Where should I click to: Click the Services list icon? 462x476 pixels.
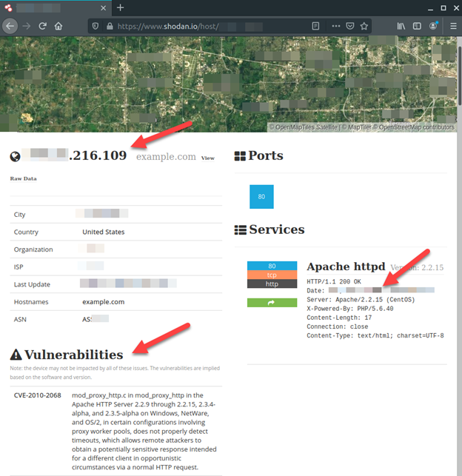tap(240, 229)
